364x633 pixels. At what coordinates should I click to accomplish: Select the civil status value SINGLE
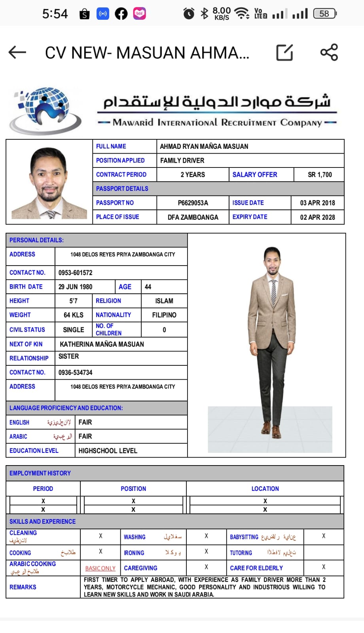(x=74, y=330)
